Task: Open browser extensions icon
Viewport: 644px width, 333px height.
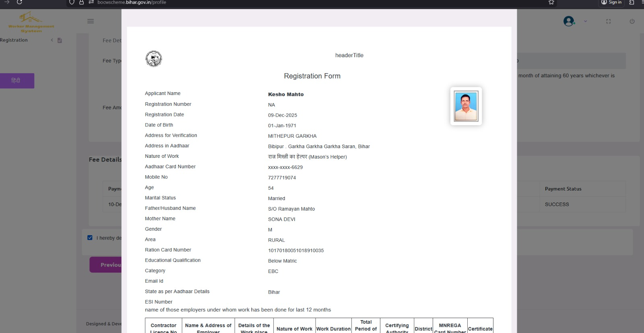Action: point(632,2)
